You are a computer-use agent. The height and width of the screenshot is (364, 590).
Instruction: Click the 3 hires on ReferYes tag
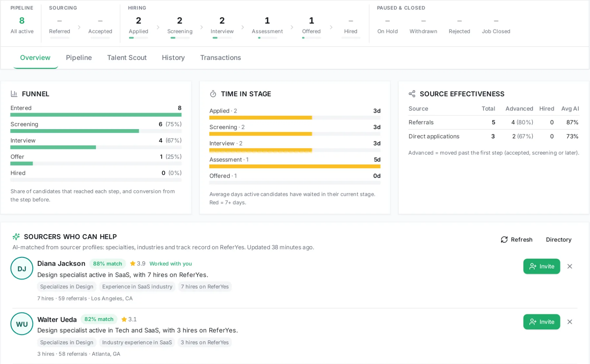[205, 342]
